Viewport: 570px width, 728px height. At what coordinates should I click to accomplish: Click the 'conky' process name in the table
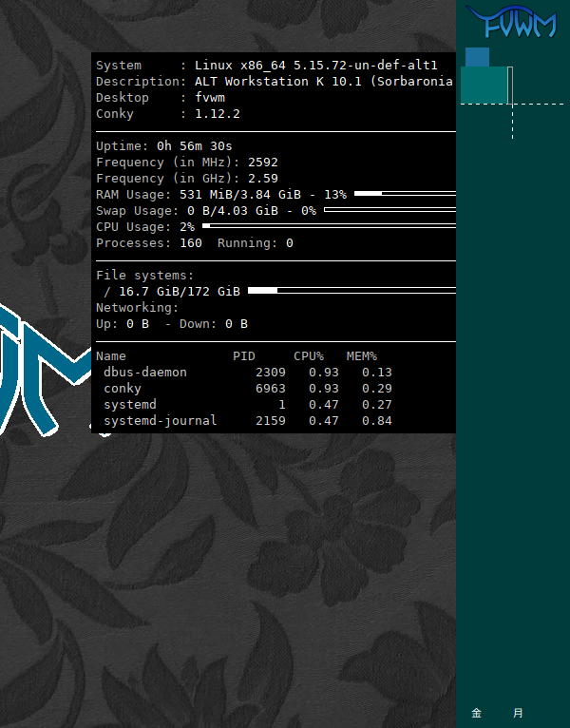[x=123, y=389]
